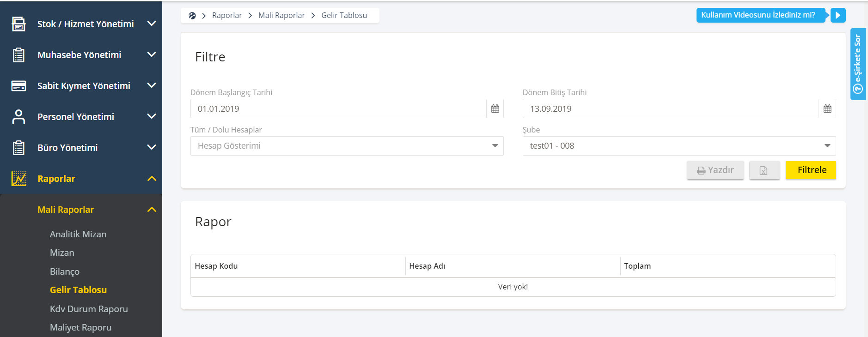This screenshot has height=337, width=868.
Task: Click the yellow Filtrele button
Action: (x=811, y=170)
